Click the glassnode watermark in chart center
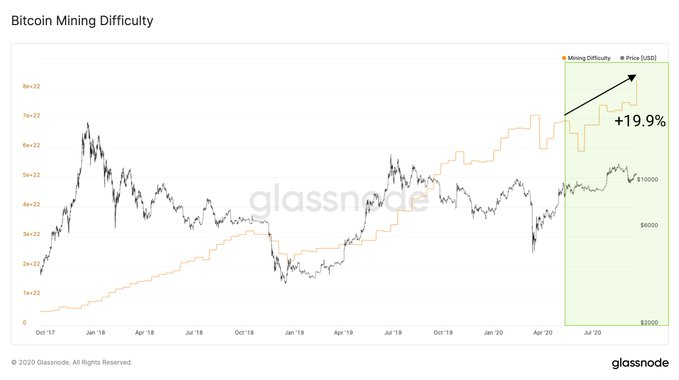This screenshot has height=380, width=679. [x=339, y=200]
